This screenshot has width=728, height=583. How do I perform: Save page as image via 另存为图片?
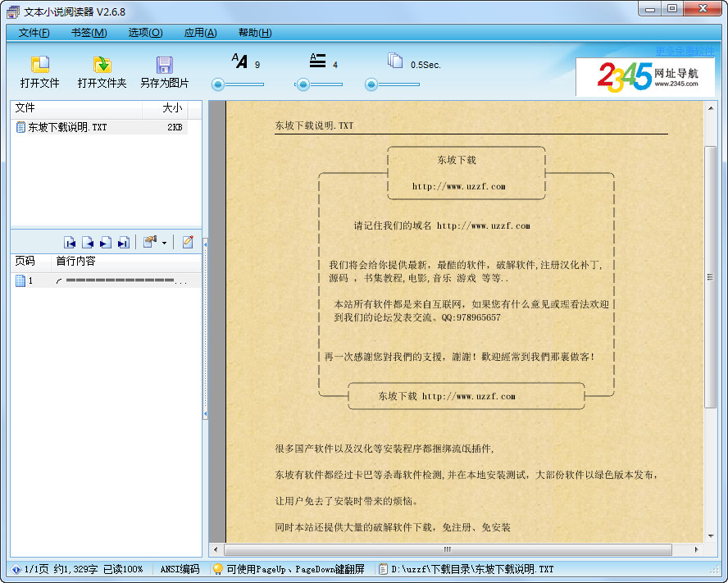[x=164, y=72]
